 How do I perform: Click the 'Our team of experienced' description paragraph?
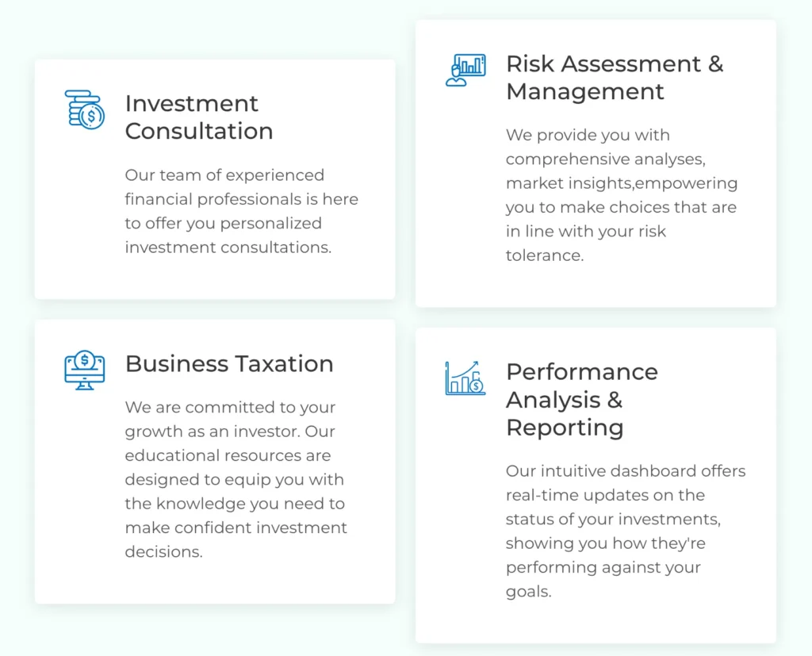pos(241,211)
